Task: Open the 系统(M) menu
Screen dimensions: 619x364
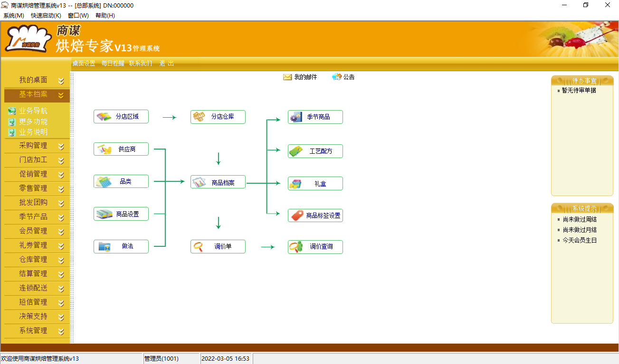Action: (x=14, y=16)
